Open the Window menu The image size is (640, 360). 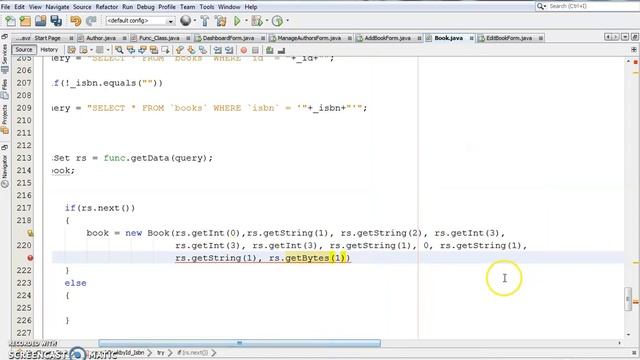coord(229,7)
